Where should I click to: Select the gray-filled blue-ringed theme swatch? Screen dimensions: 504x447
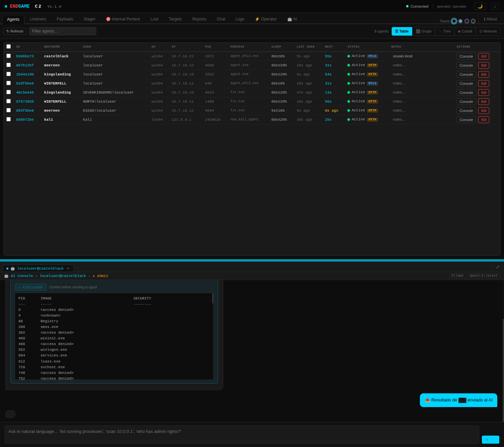coord(460,21)
